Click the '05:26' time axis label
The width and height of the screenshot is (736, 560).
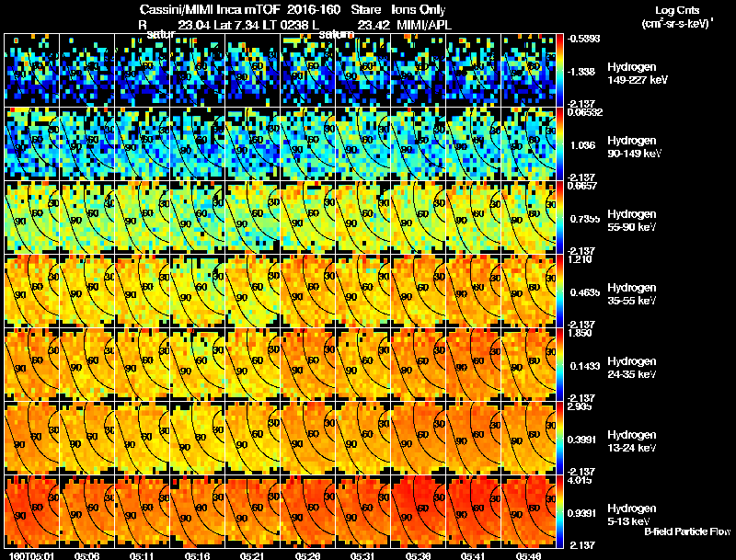(307, 555)
